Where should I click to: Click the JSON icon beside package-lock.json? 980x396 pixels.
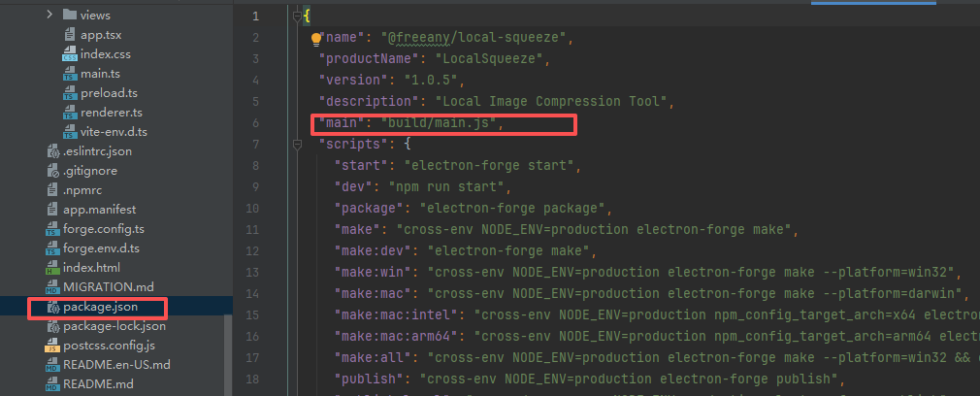tap(52, 326)
